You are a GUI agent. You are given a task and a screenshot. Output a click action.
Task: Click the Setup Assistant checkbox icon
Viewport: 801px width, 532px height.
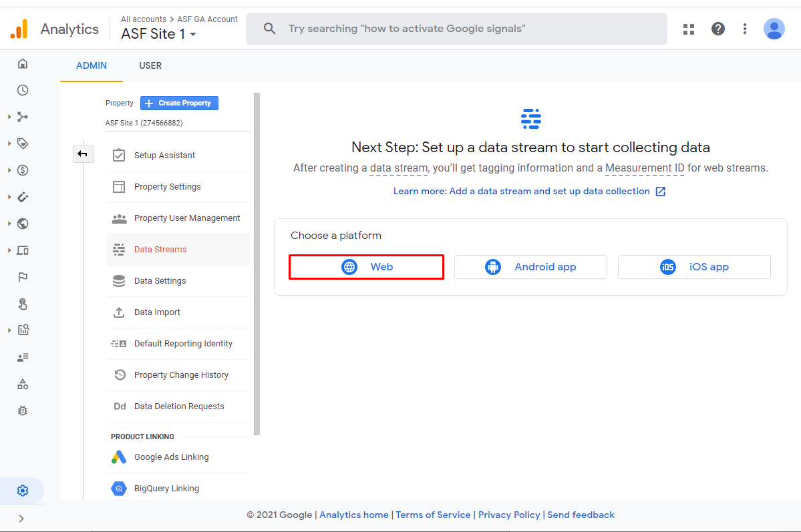click(x=118, y=155)
